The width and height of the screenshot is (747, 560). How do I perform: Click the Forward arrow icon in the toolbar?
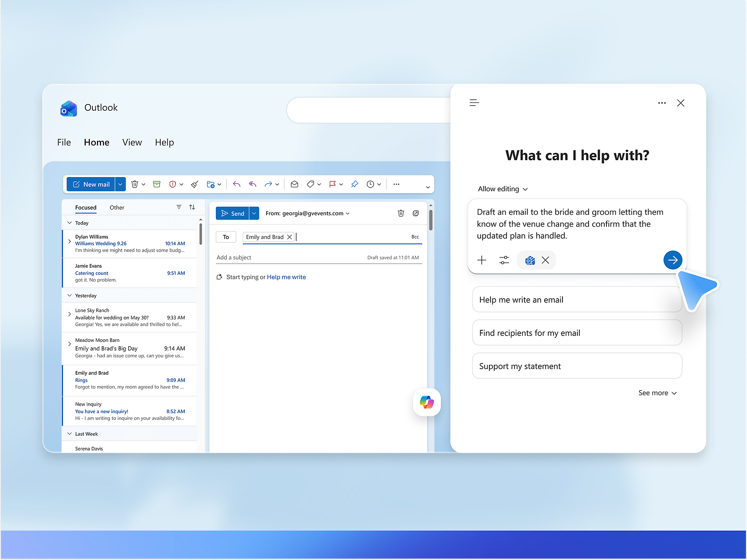pos(268,184)
